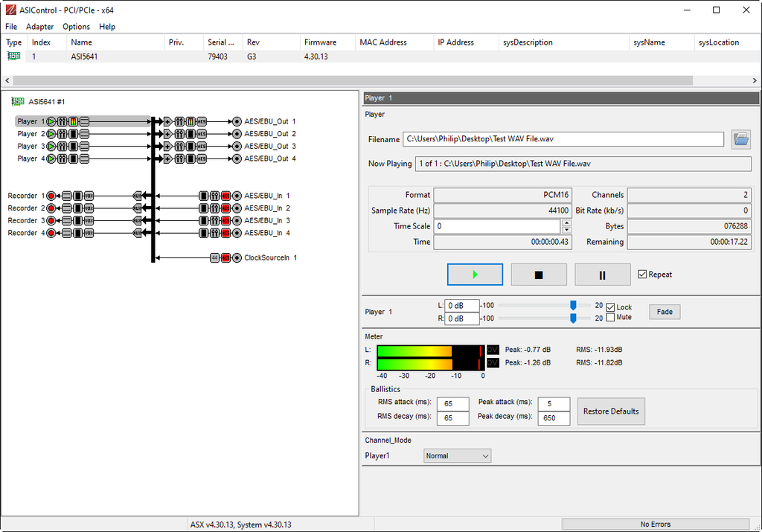Click Player 3's volume faders icon
This screenshot has height=532, width=762.
pyautogui.click(x=63, y=147)
